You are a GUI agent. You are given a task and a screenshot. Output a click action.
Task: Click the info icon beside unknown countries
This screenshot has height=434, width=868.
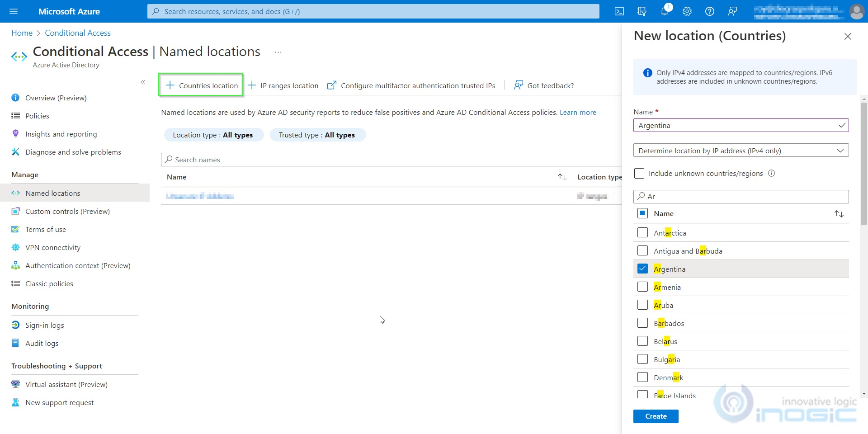point(771,173)
